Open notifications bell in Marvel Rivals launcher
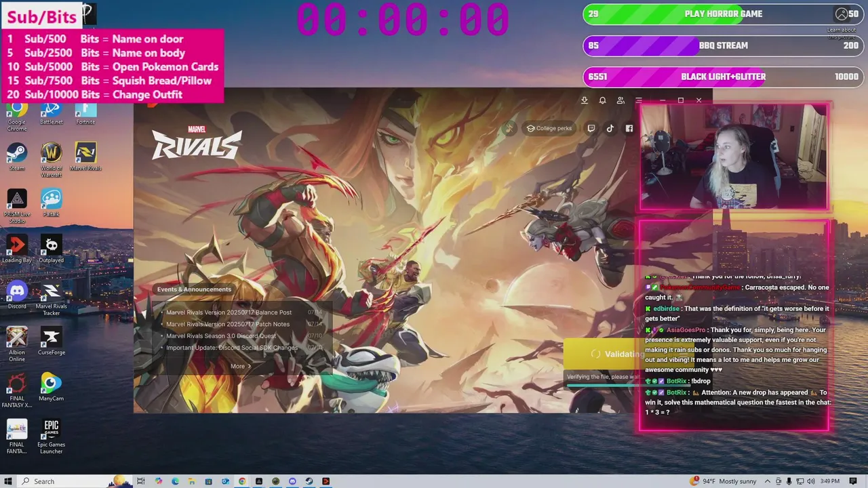This screenshot has width=868, height=488. click(x=602, y=100)
